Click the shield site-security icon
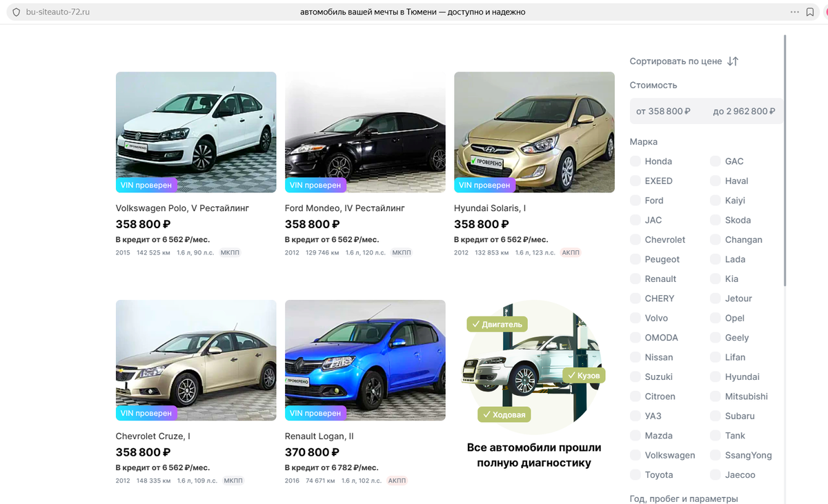828x504 pixels. pos(17,12)
